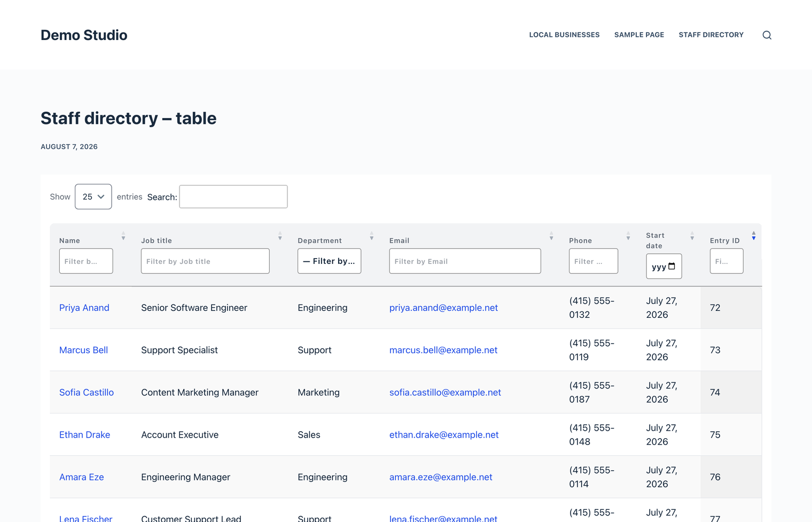The height and width of the screenshot is (522, 812).
Task: Email sofia.castillo@example.net
Action: click(445, 392)
